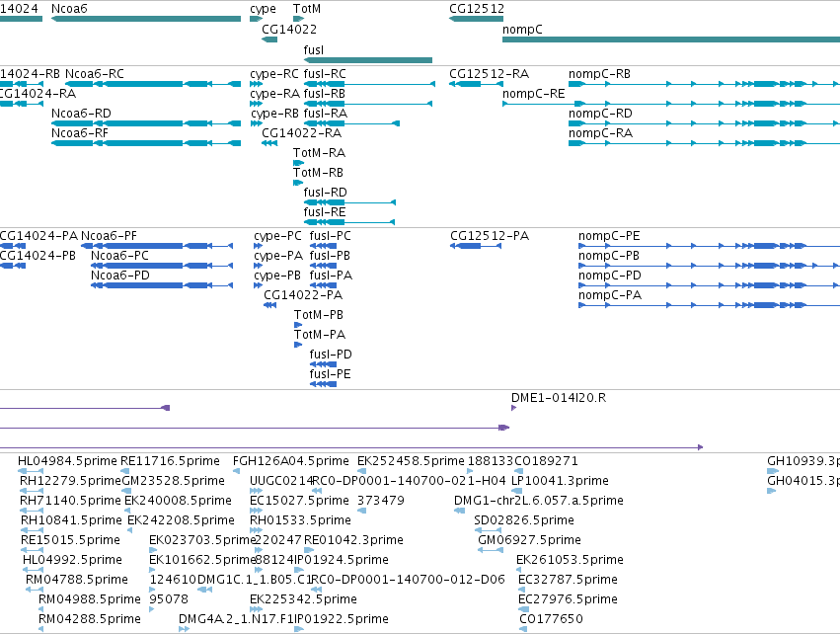Open EST SD02826.5prime
840x634 pixels.
[524, 520]
